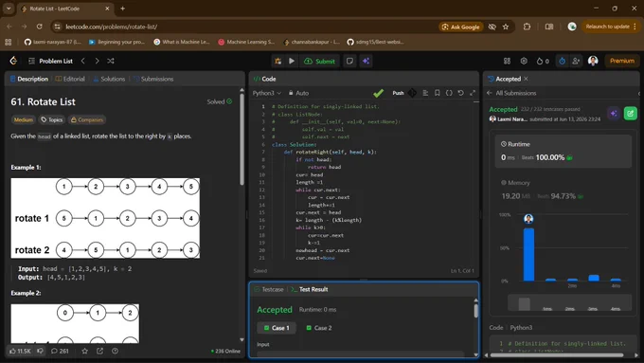Screen dimensions: 644x363
Task: Bookmark the code with bookmark icon
Action: (x=437, y=93)
